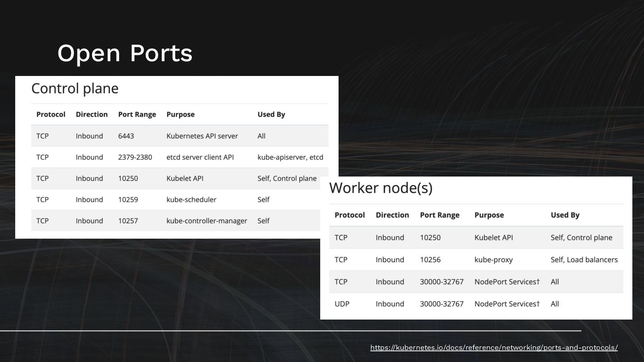Screen dimensions: 644x362
Task: Select the 'kube-scheduler' purpose cell
Action: pos(191,200)
